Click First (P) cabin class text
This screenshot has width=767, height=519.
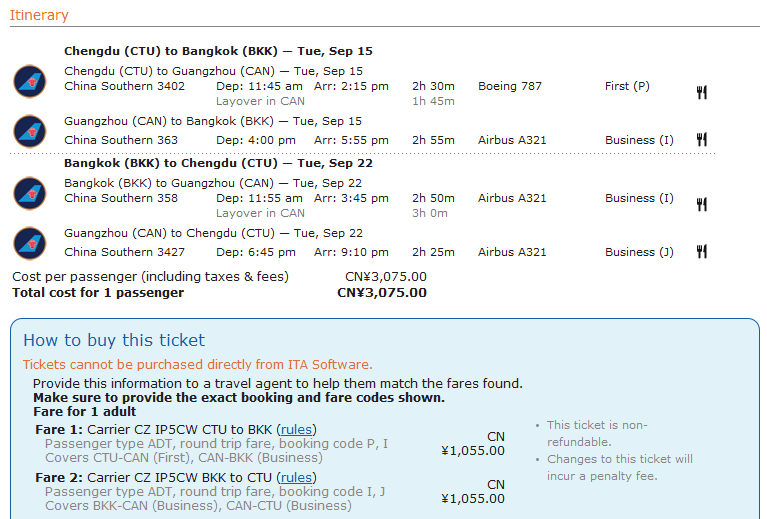tap(627, 86)
